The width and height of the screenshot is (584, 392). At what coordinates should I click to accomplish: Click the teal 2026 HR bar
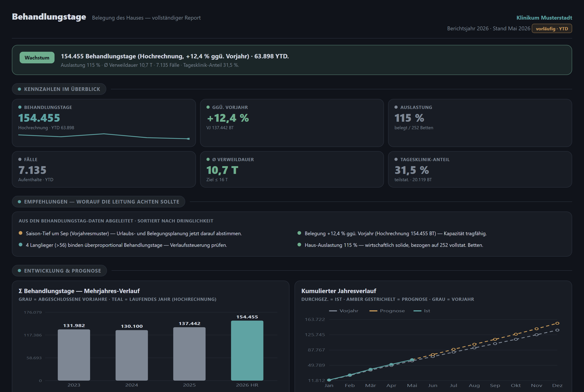[247, 351]
